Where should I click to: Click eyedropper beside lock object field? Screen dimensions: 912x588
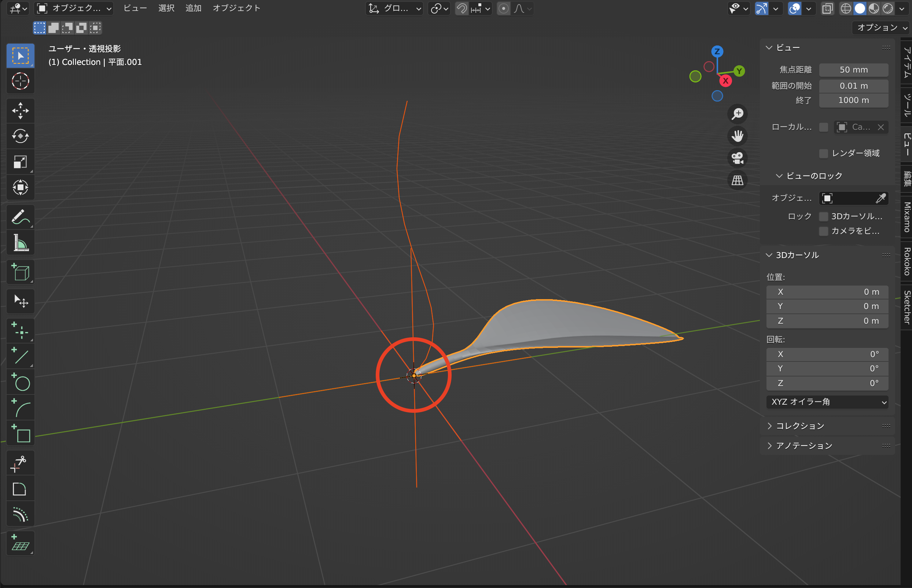(881, 198)
